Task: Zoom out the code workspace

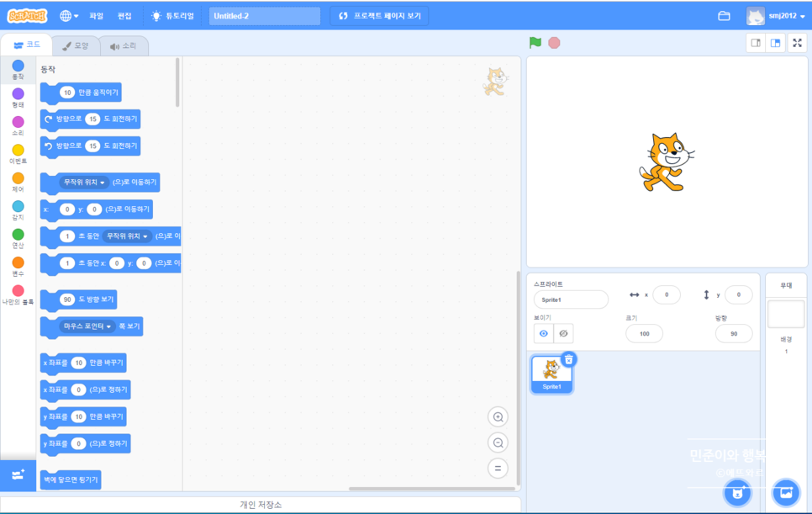Action: (x=498, y=443)
